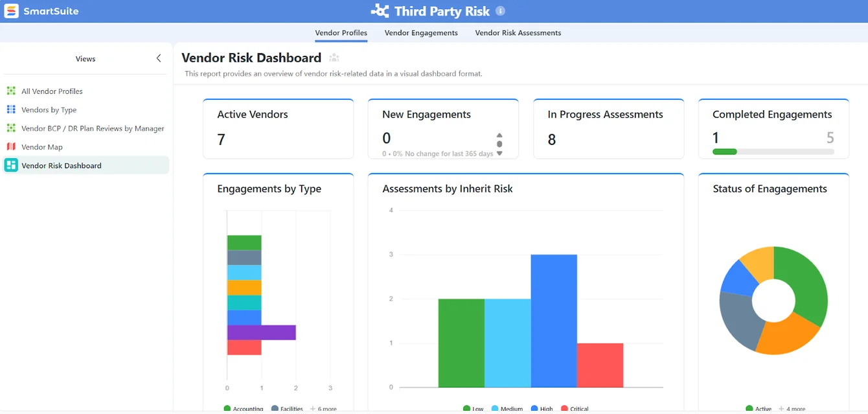The height and width of the screenshot is (414, 868).
Task: Toggle the High legend item
Action: (x=542, y=409)
